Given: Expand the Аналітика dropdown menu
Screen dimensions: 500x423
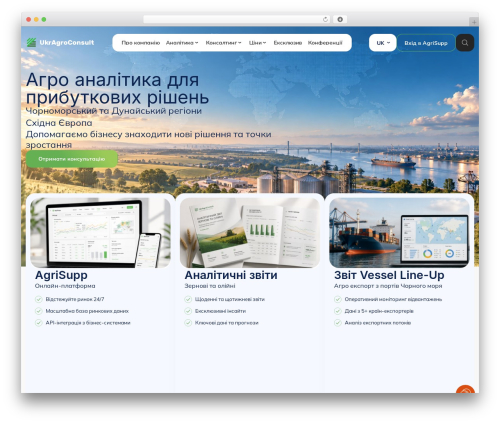Looking at the screenshot, I should point(182,43).
